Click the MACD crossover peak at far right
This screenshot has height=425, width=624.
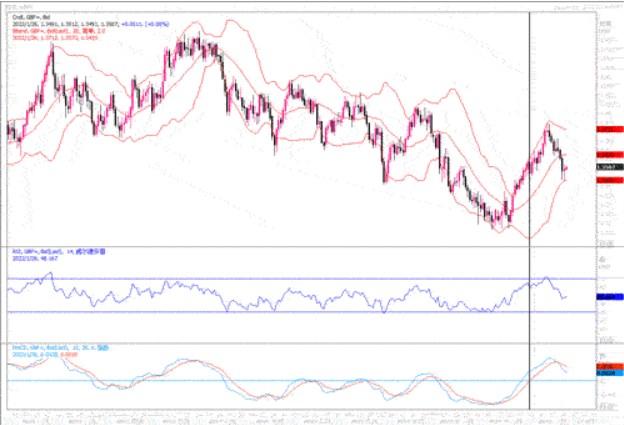point(549,358)
